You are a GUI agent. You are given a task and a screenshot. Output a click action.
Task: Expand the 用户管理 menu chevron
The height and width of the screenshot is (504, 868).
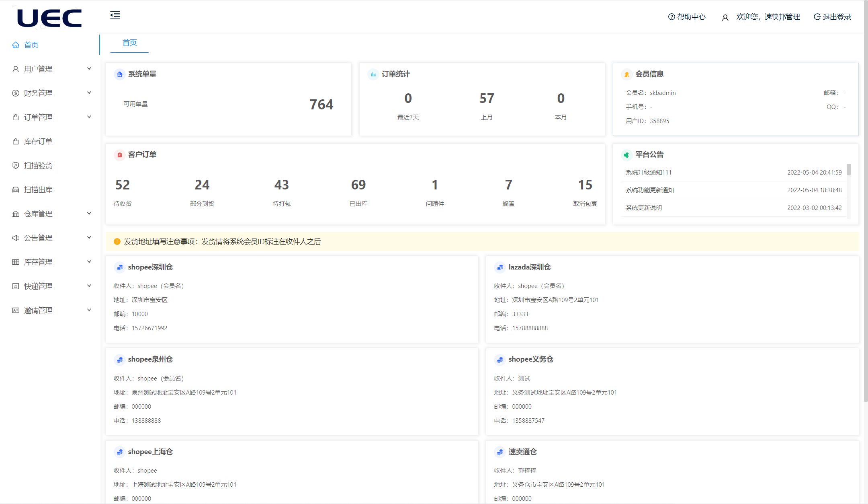coord(89,69)
